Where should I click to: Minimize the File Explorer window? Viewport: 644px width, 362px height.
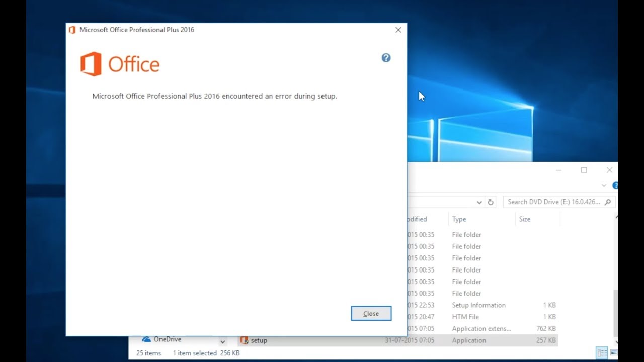point(558,170)
